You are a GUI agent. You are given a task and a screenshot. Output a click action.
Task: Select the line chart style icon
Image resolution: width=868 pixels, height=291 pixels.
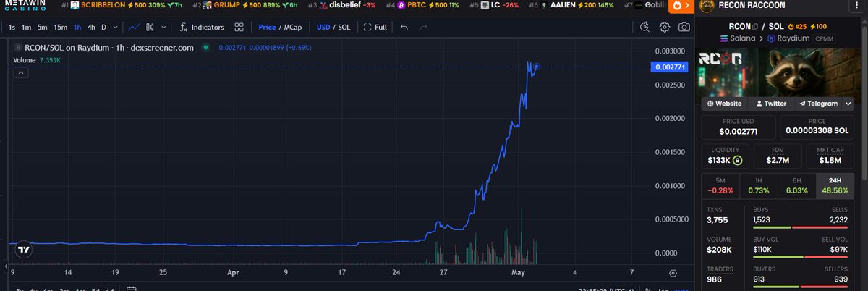pos(135,28)
